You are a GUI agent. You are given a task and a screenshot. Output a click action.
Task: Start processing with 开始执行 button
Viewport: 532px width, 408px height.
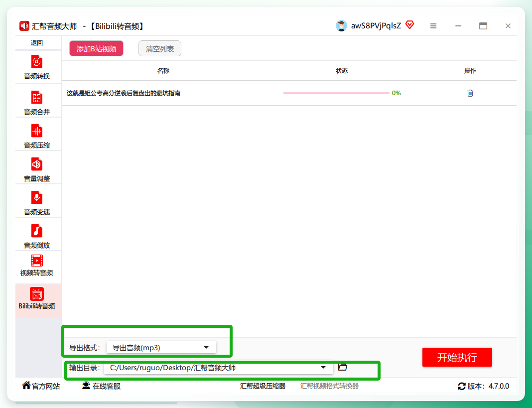(457, 357)
